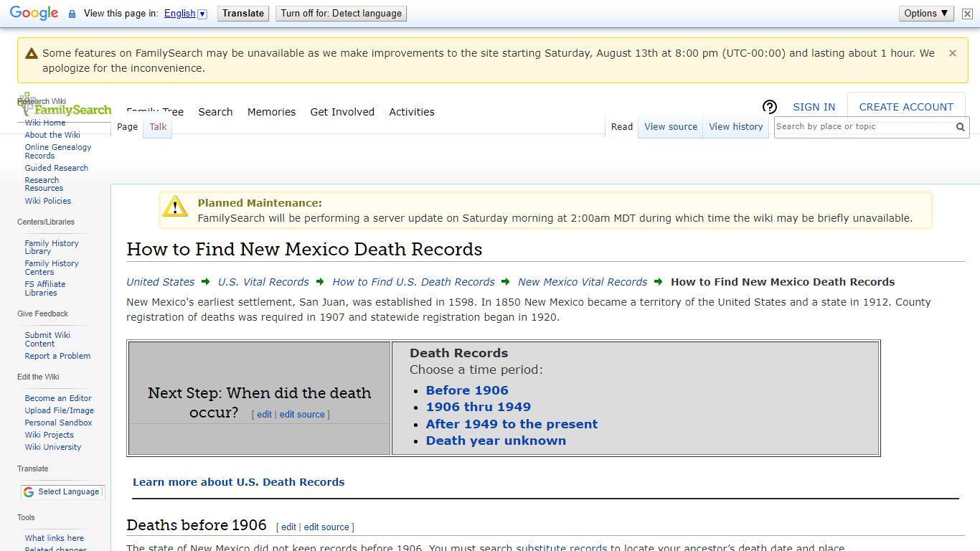The height and width of the screenshot is (551, 980).
Task: Open the Family Tree menu
Action: point(155,112)
